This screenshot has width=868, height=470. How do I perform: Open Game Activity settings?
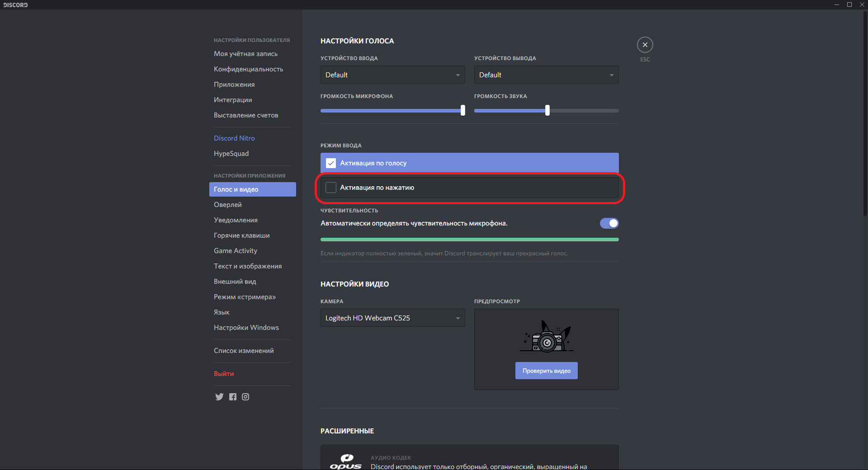pyautogui.click(x=252, y=251)
